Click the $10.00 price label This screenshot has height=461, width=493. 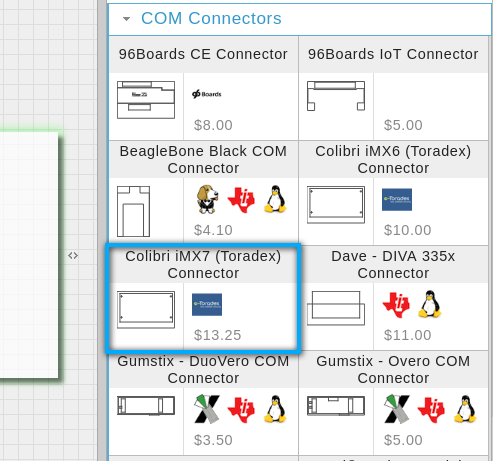pos(407,230)
